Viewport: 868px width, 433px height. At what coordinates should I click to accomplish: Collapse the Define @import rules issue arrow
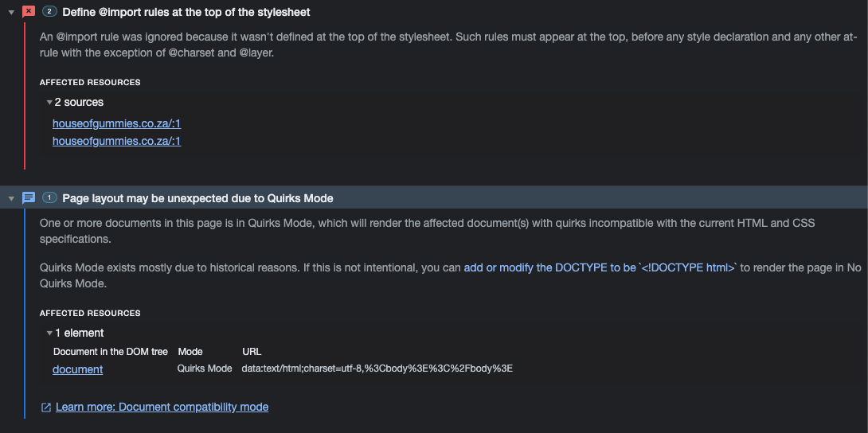point(11,12)
